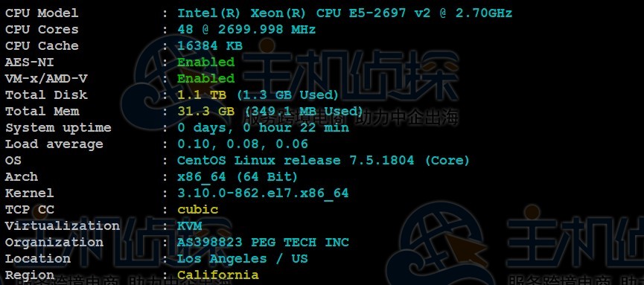Image resolution: width=644 pixels, height=285 pixels.
Task: Click the system uptime value
Action: (x=263, y=128)
